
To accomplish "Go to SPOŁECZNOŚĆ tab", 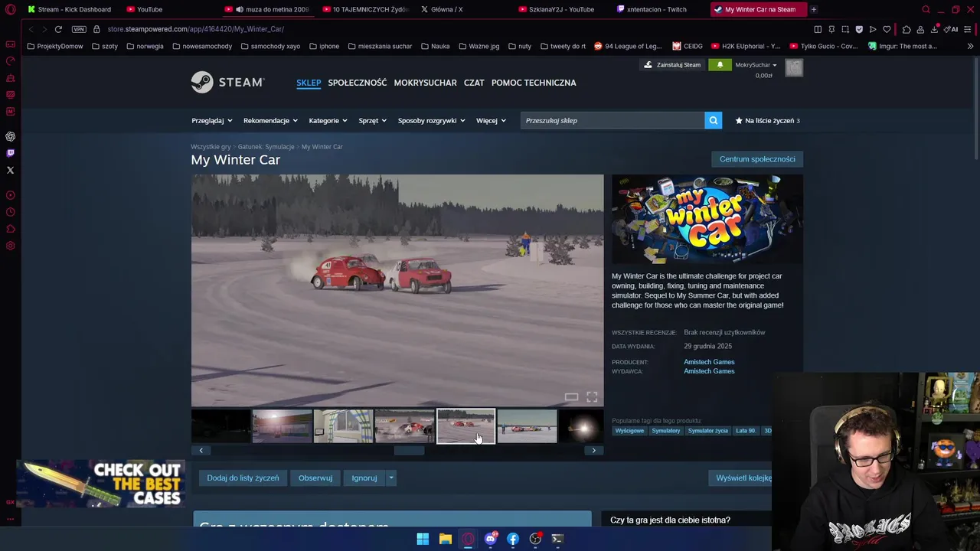I will coord(357,83).
